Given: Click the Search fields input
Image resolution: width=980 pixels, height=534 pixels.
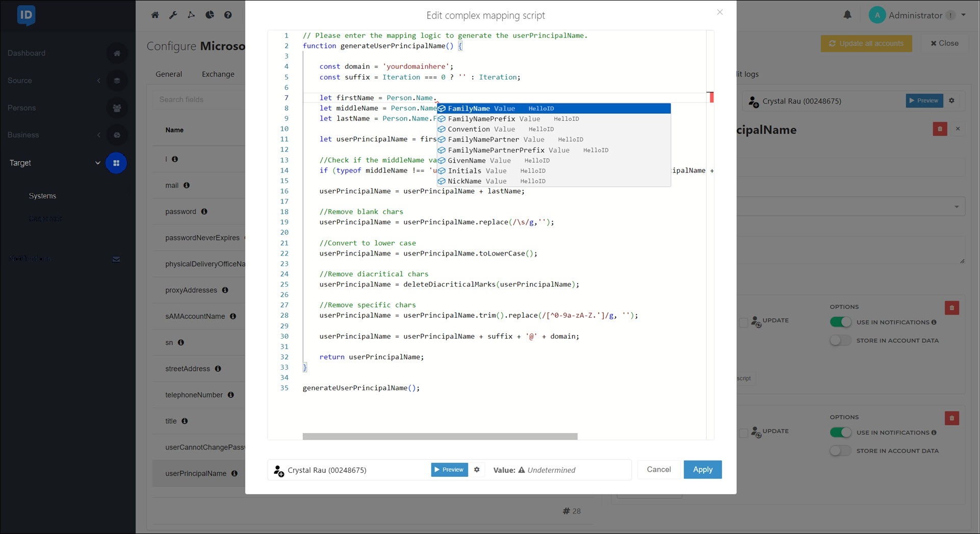Looking at the screenshot, I should click(199, 99).
